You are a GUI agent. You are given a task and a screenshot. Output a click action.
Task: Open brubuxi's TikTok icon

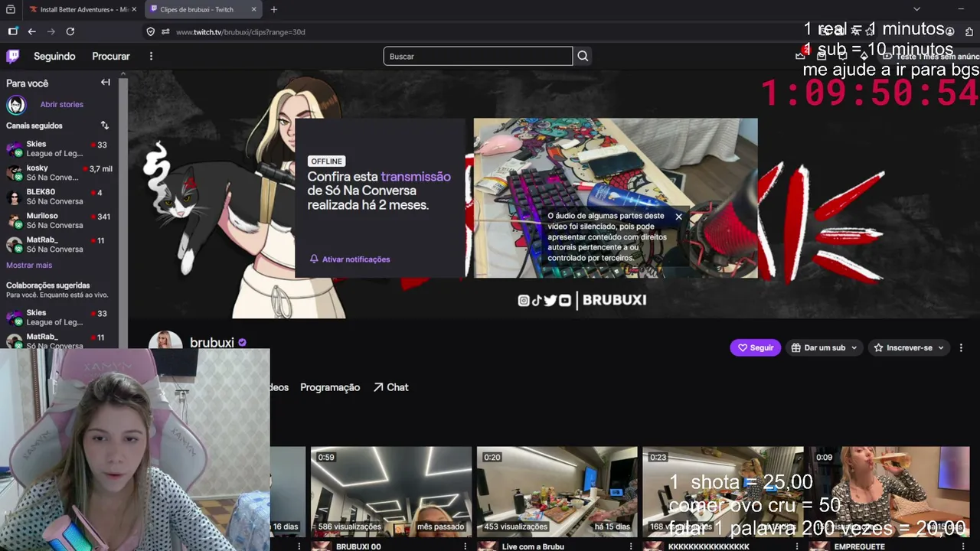537,300
